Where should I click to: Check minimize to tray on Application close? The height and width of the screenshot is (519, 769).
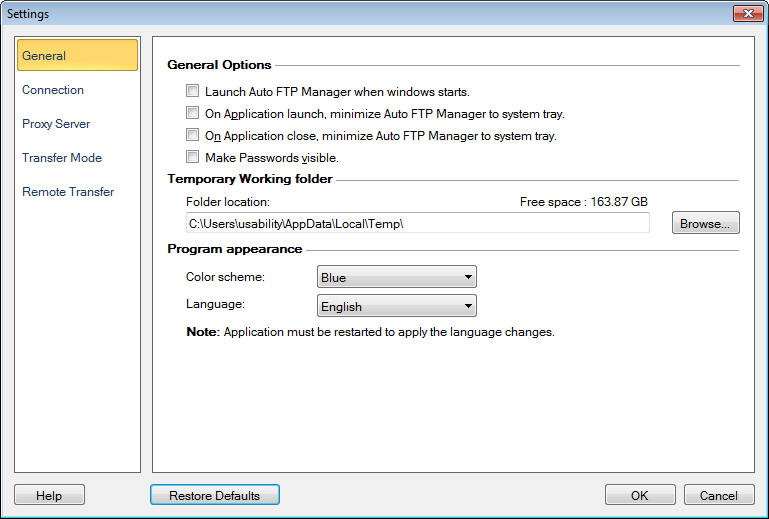coord(192,135)
